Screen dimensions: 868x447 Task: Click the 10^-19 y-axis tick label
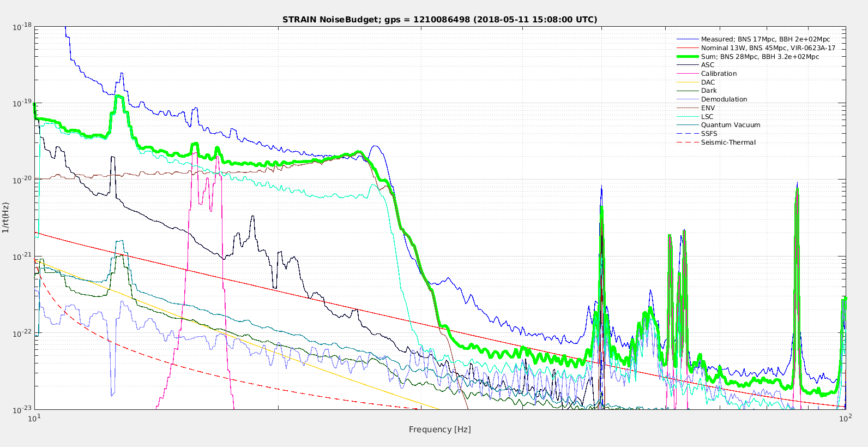pyautogui.click(x=22, y=103)
